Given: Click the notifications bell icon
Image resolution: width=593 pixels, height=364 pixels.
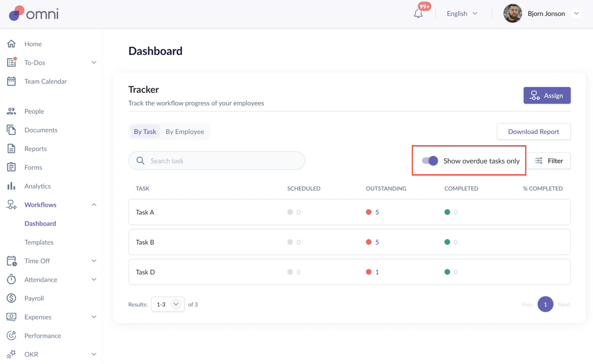Looking at the screenshot, I should 418,14.
